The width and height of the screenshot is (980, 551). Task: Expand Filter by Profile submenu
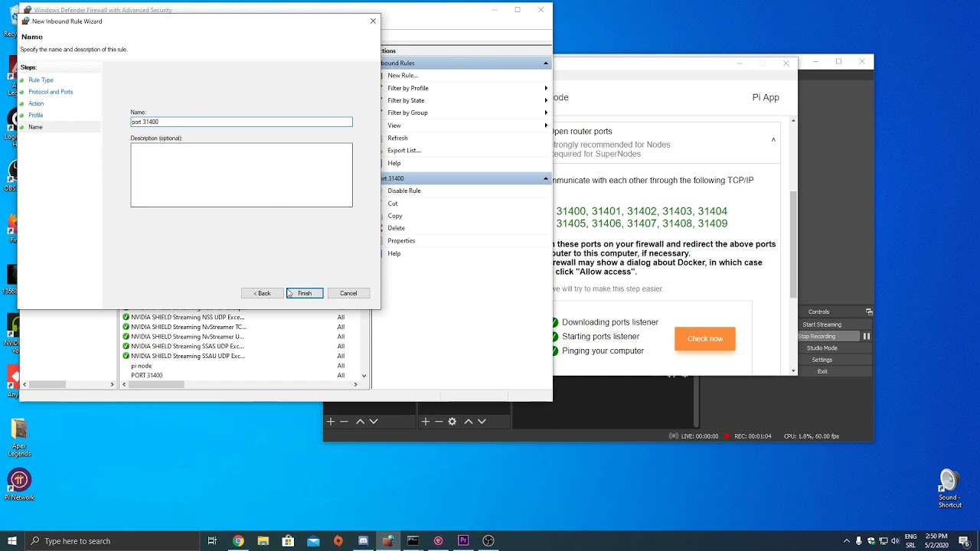546,88
